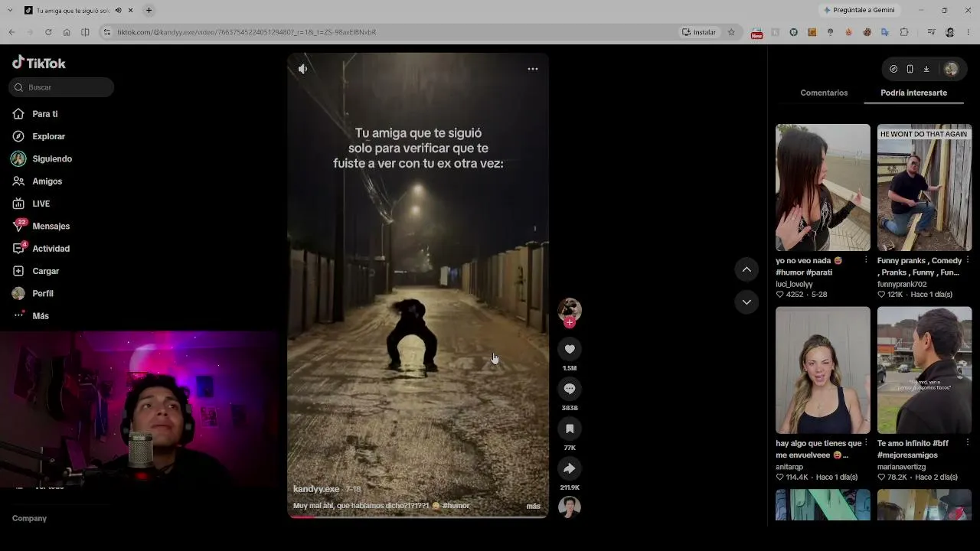Viewport: 980px width, 551px height.
Task: Click the Buscar search field
Action: [61, 87]
